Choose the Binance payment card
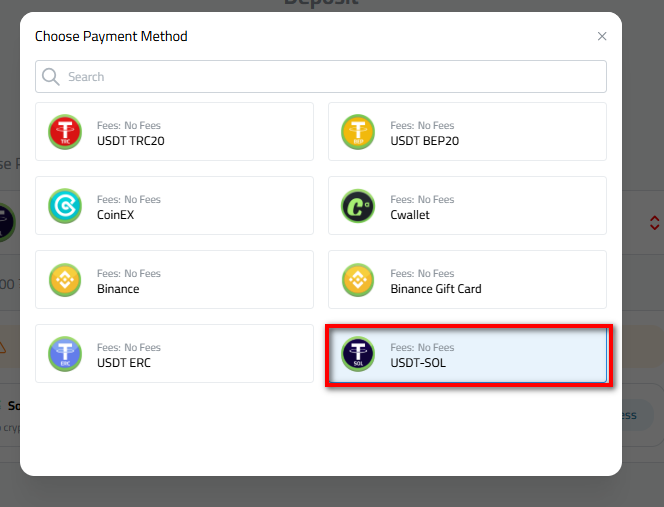Screen dimensions: 664x507 174,280
